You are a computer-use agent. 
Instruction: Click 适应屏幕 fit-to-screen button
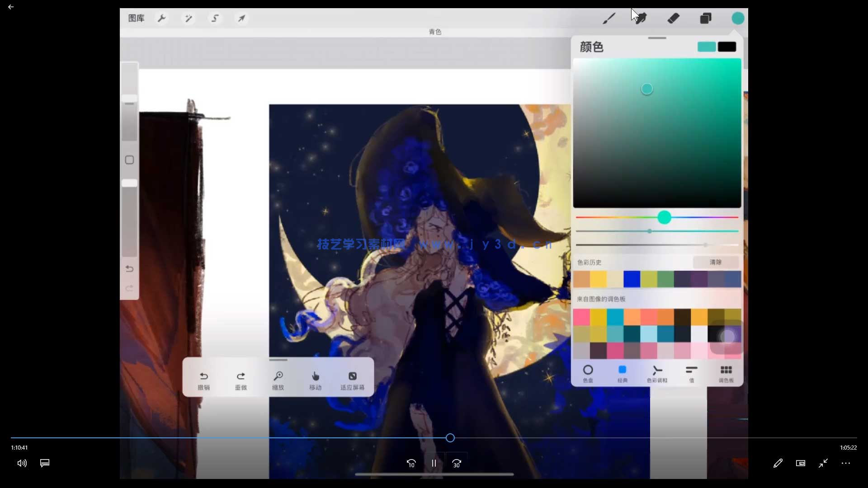[x=352, y=380]
